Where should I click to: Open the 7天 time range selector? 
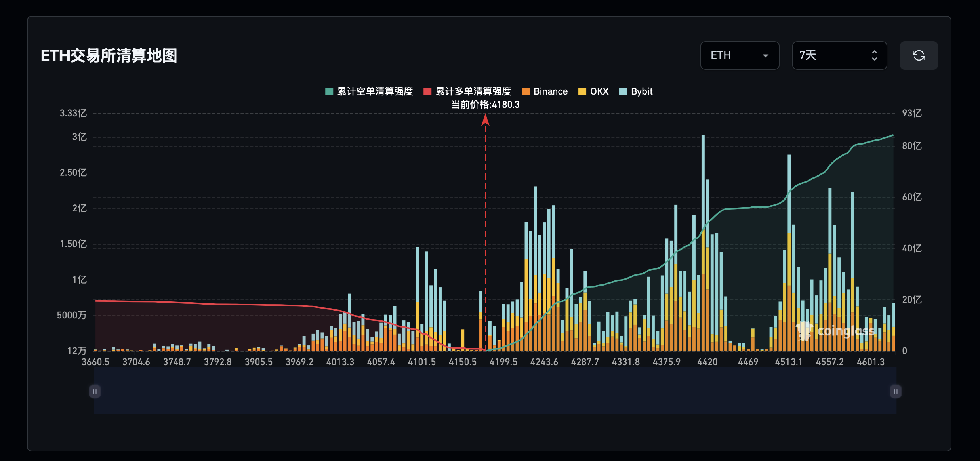tap(839, 55)
